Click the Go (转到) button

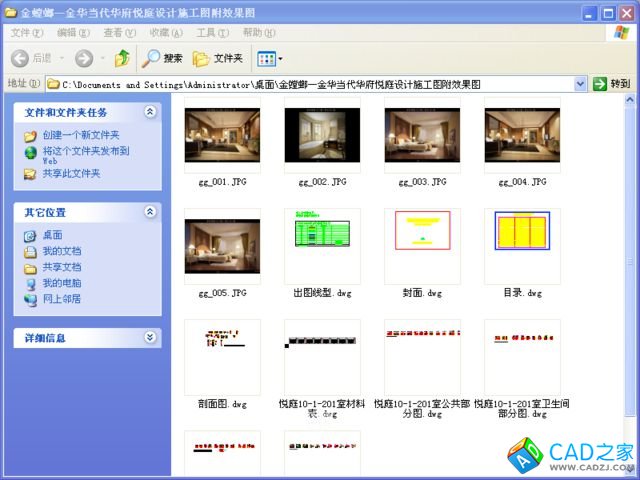coord(611,84)
